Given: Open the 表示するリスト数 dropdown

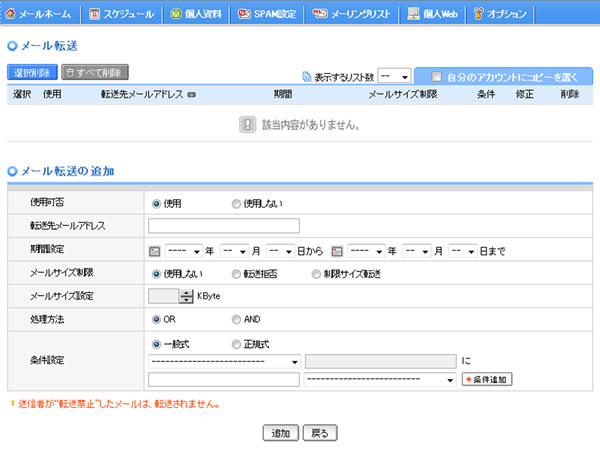Looking at the screenshot, I should [392, 76].
